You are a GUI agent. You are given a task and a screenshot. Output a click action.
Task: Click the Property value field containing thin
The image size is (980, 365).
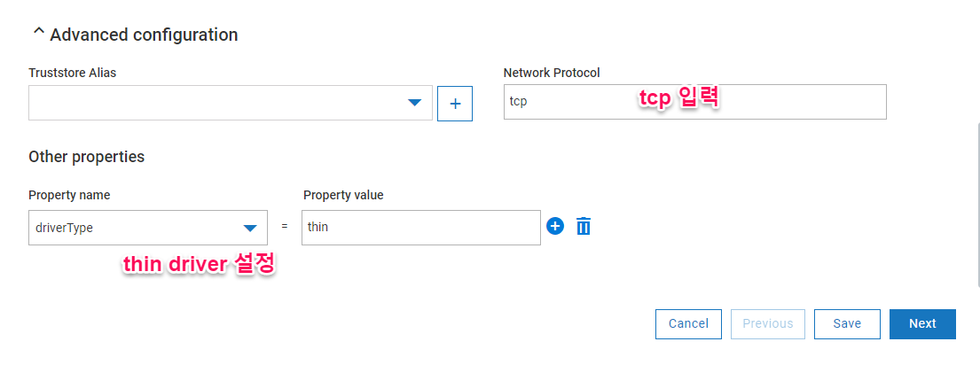pos(420,228)
